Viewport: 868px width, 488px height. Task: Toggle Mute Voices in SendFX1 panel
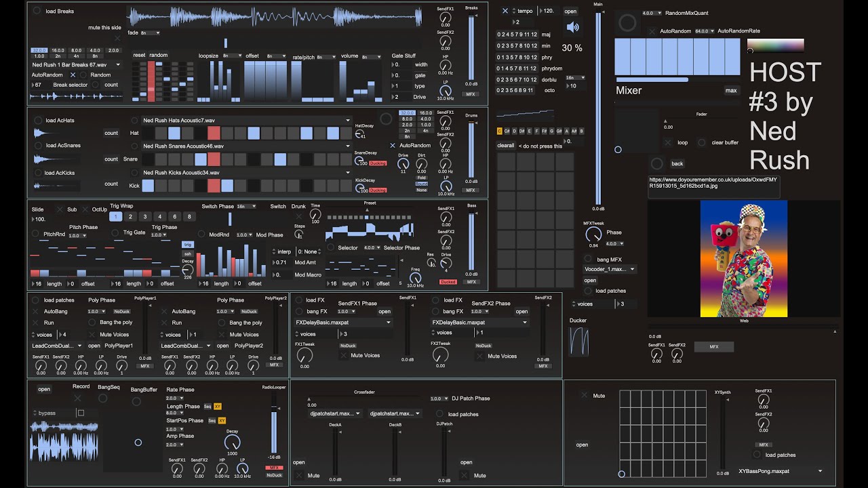[x=343, y=355]
